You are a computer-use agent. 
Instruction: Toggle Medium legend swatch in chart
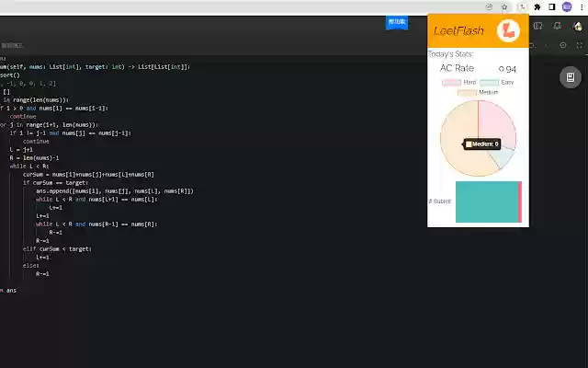coord(467,92)
